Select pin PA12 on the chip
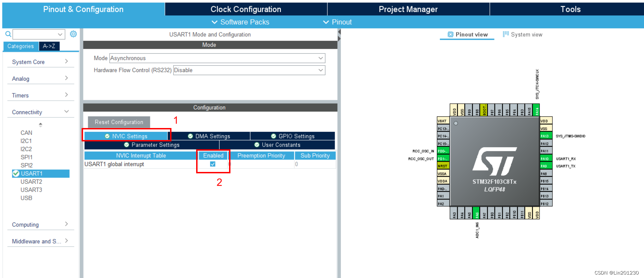Image resolution: width=644 pixels, height=278 pixels. 546,143
